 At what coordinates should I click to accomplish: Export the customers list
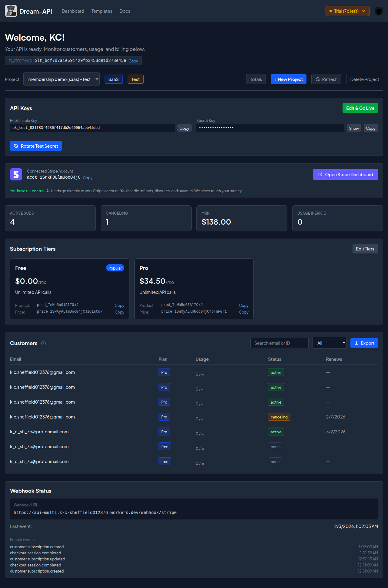[364, 343]
